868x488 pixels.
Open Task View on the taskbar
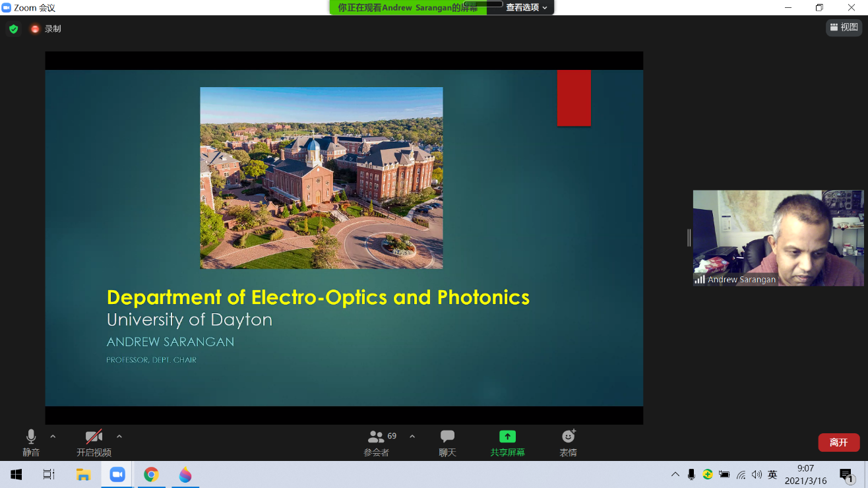tap(49, 474)
